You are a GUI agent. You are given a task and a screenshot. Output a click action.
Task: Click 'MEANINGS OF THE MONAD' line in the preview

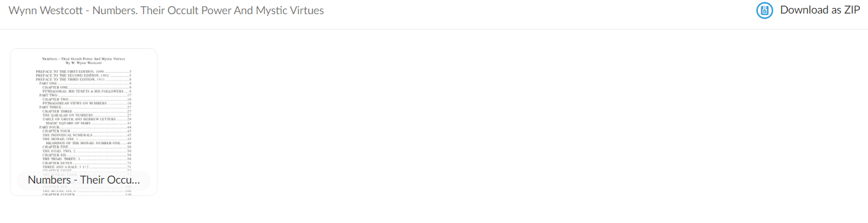tap(83, 142)
